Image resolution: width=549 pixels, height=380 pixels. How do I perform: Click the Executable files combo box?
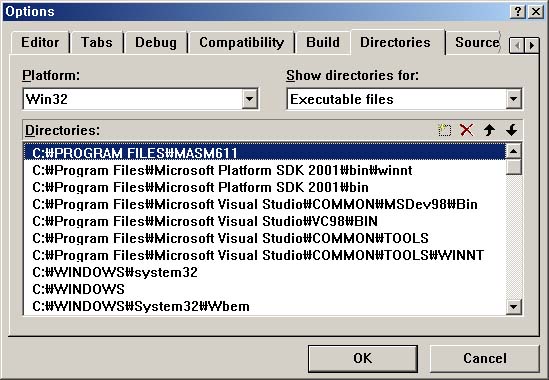pos(404,99)
